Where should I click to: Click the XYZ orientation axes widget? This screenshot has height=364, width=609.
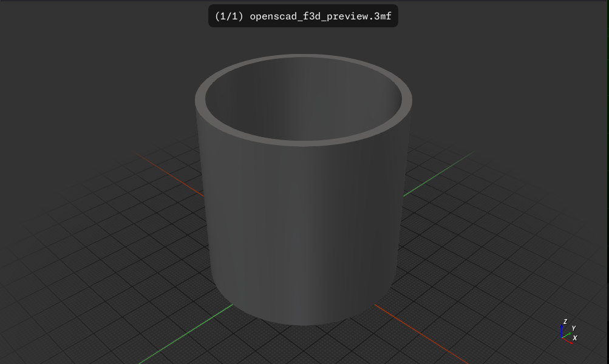pyautogui.click(x=569, y=332)
